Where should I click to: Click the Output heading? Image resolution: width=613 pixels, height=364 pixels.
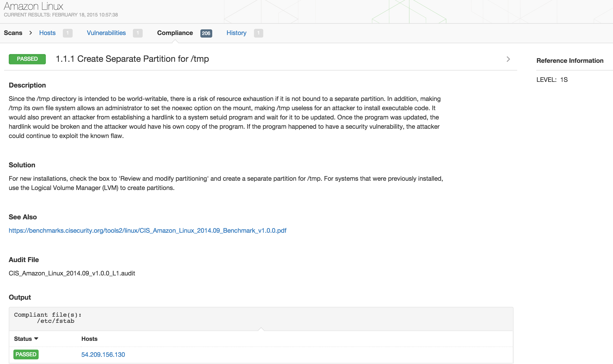pyautogui.click(x=20, y=297)
